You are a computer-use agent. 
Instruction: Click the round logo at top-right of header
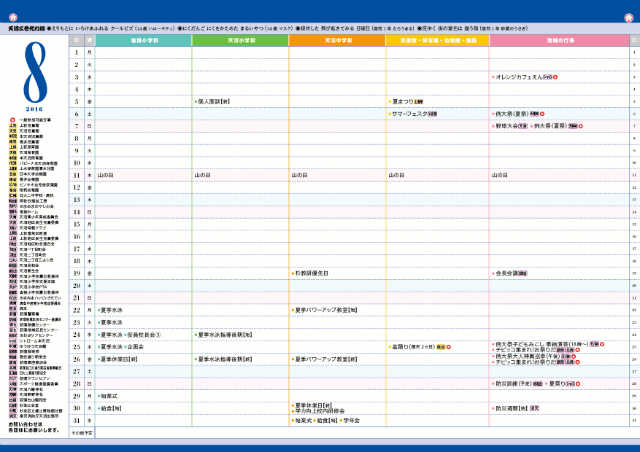(629, 17)
